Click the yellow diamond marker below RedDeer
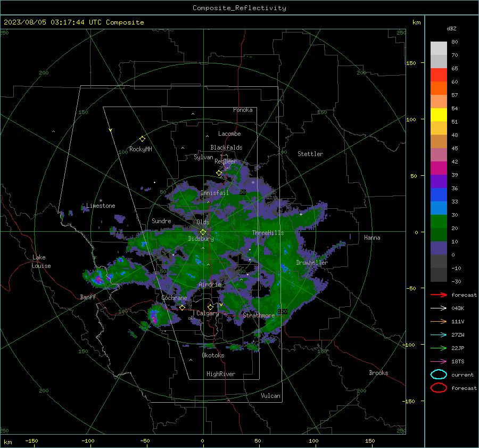This screenshot has width=479, height=448. (x=219, y=173)
